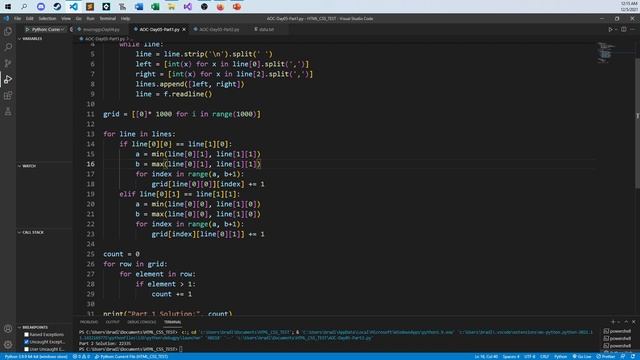Viewport: 640px width, 360px height.
Task: Open the Accounts icon in the activity bar
Action: 8,329
